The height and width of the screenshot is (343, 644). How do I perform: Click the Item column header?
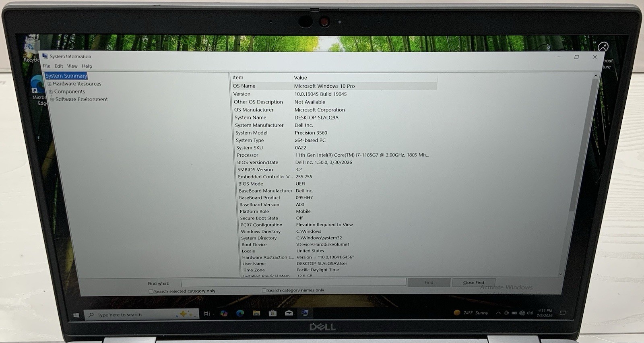261,77
